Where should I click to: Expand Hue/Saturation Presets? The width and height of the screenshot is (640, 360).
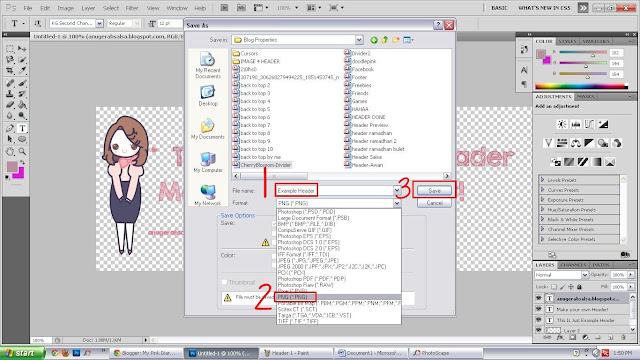click(x=543, y=209)
